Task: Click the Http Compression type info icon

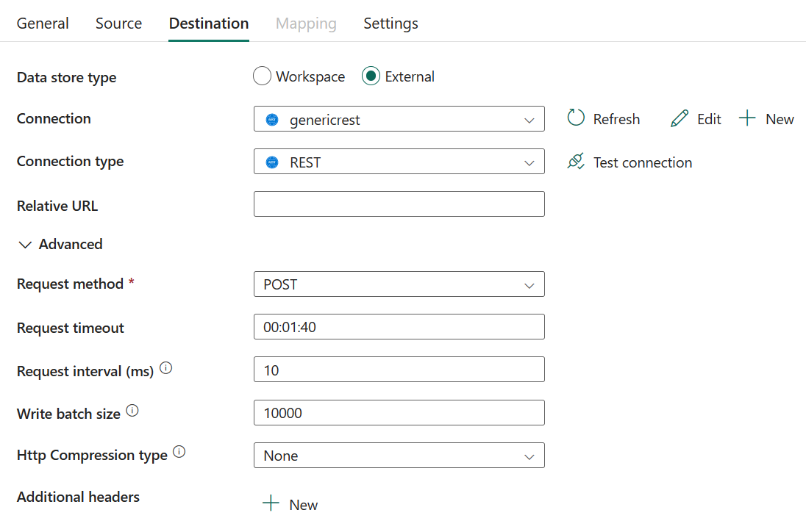Action: click(x=179, y=453)
